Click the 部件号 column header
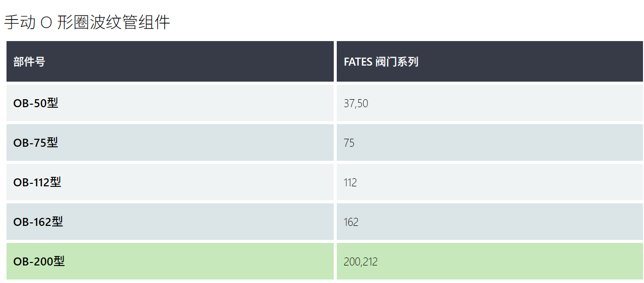 [x=170, y=62]
